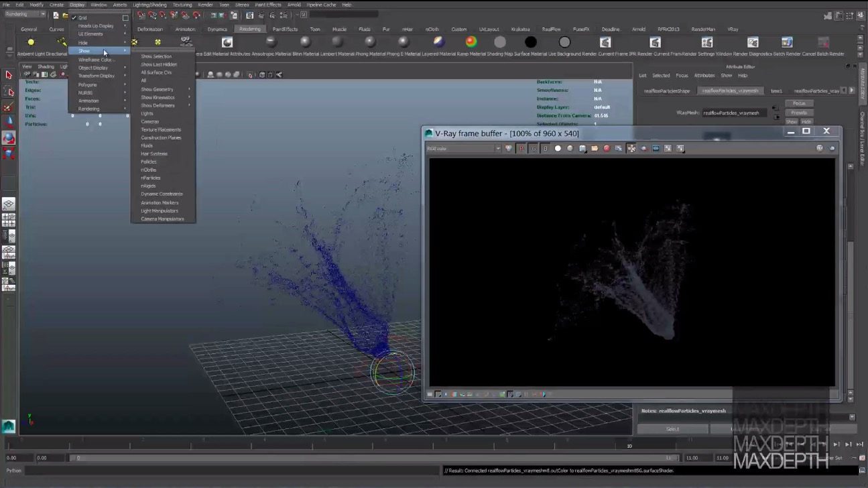
Task: Click the Presets button in Attribute Editor
Action: pyautogui.click(x=799, y=113)
